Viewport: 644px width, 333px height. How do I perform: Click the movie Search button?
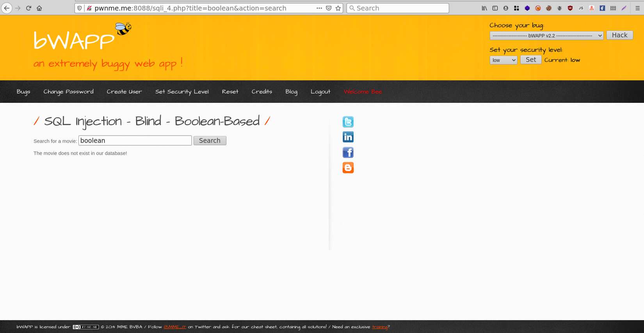click(x=210, y=141)
